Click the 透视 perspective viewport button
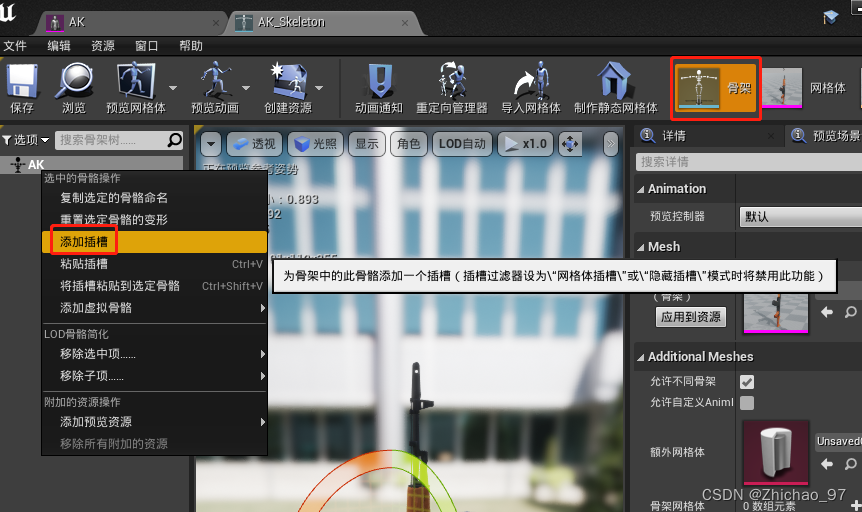Screen dimensions: 862x512 pyautogui.click(x=255, y=144)
